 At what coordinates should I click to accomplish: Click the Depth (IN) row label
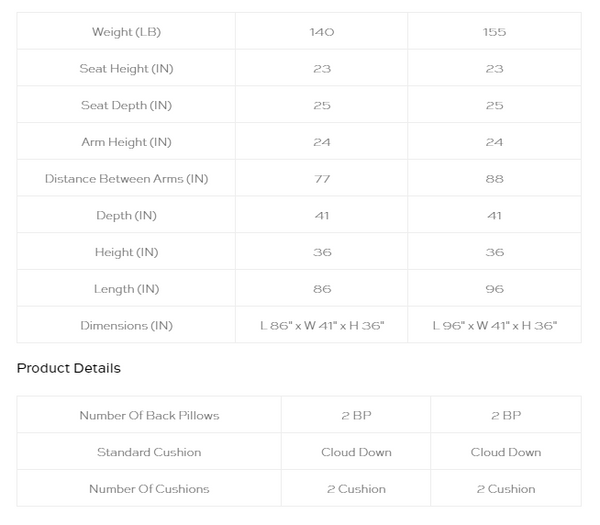tap(126, 215)
